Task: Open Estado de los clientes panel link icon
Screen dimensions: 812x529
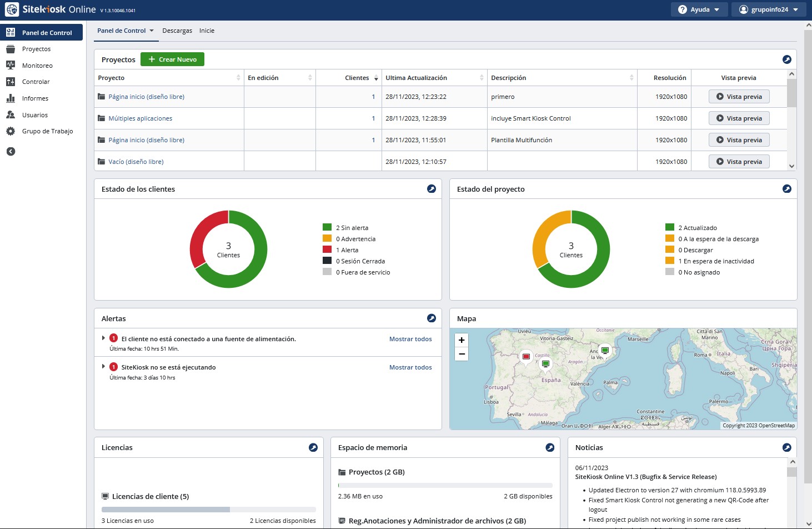Action: tap(431, 189)
